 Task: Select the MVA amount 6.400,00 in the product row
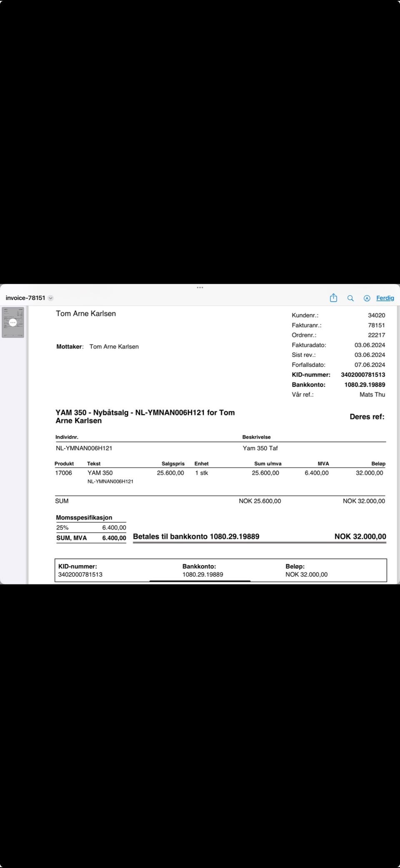[317, 473]
